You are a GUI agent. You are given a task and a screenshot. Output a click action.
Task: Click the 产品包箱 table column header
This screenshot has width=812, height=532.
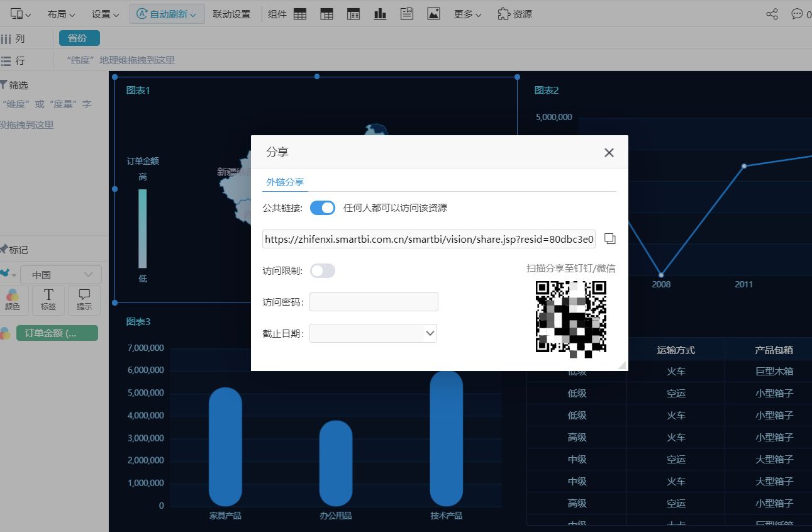point(774,350)
